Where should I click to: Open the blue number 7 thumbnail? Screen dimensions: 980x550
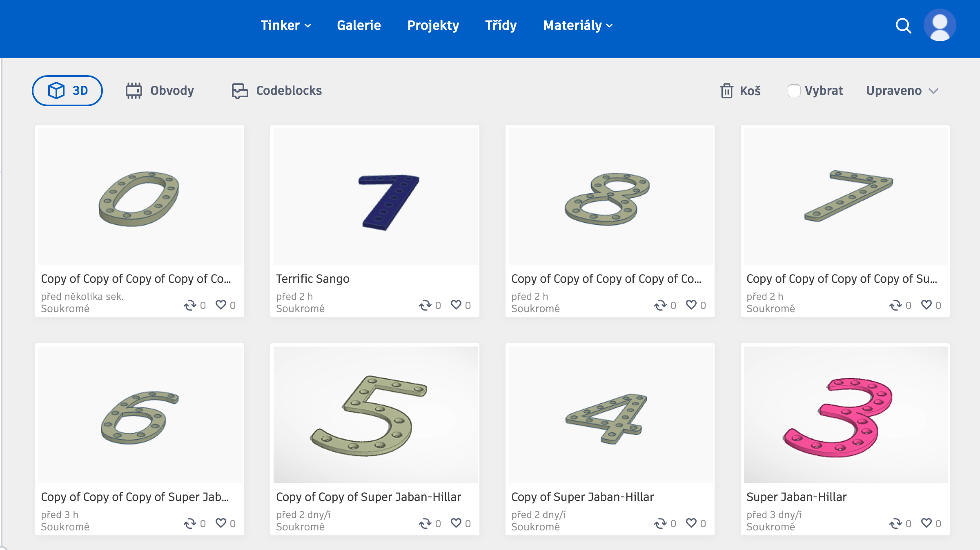pyautogui.click(x=375, y=196)
